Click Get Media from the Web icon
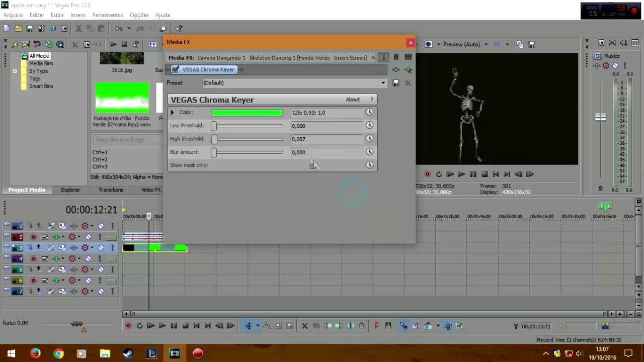Viewport: 644px width, 362px height. pos(60,44)
